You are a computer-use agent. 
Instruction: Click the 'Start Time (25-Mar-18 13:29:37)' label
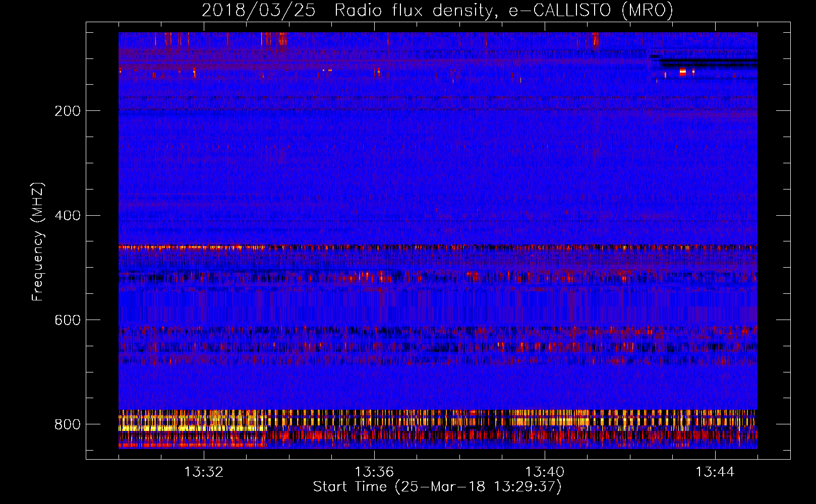click(x=437, y=486)
